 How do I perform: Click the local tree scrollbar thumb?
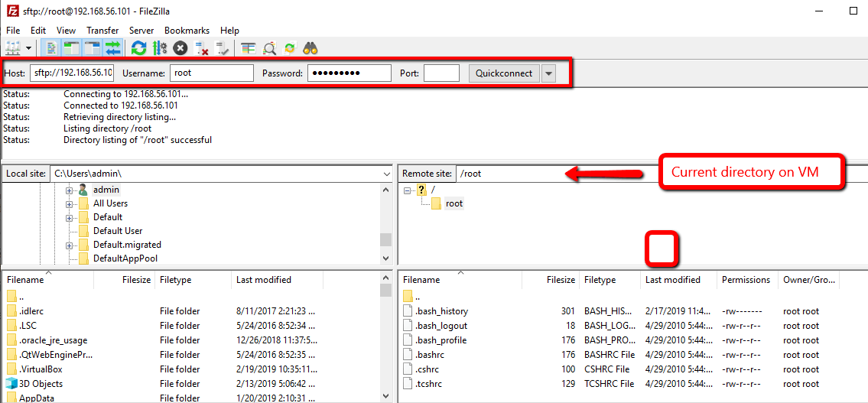pos(386,239)
